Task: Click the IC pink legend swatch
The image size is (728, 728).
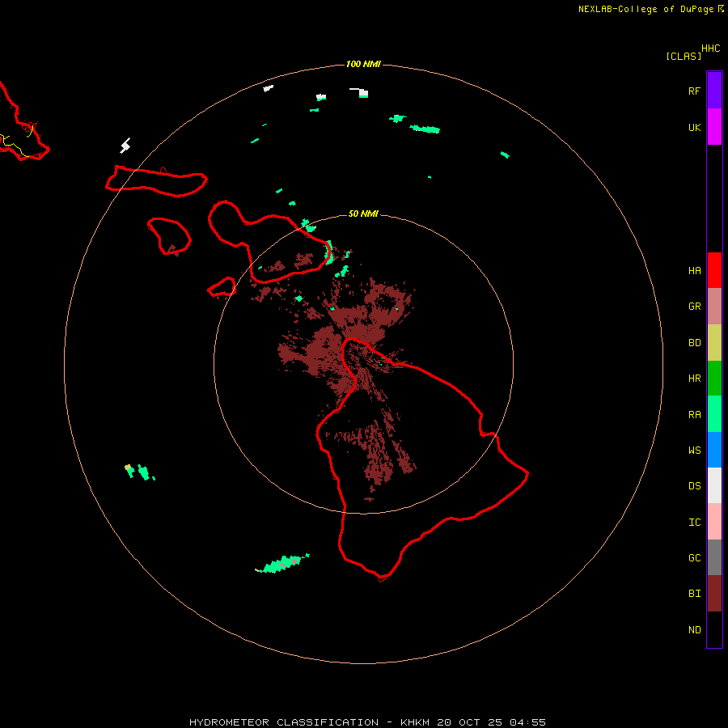Action: point(714,522)
